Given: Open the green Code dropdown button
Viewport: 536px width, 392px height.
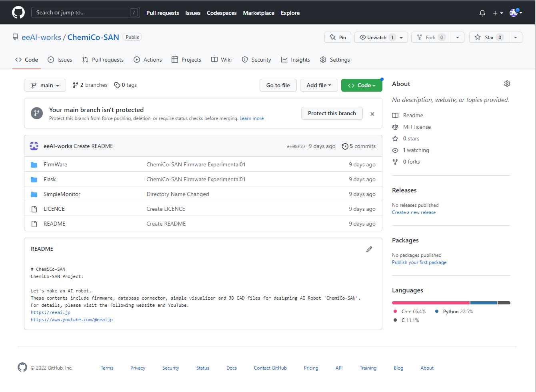Looking at the screenshot, I should point(362,85).
